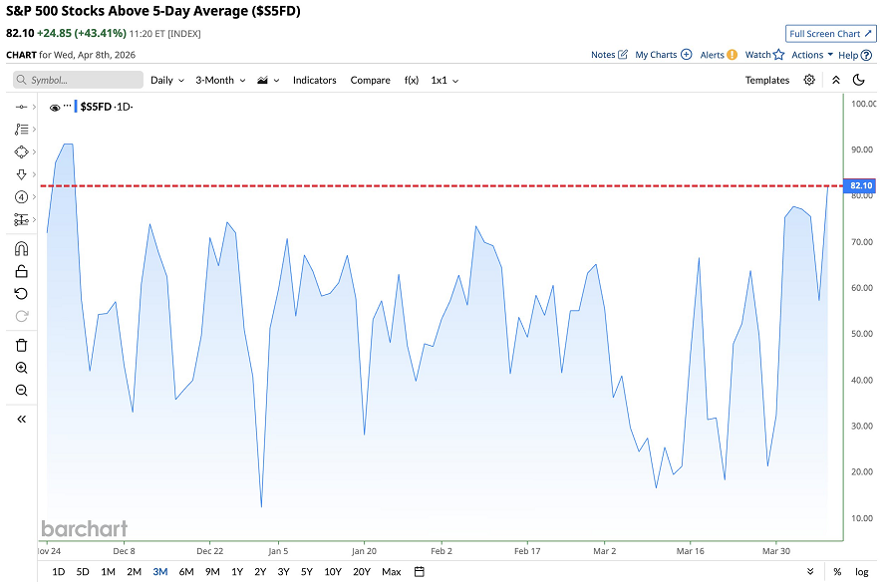The width and height of the screenshot is (883, 588).
Task: Open the chart settings gear
Action: pyautogui.click(x=809, y=80)
